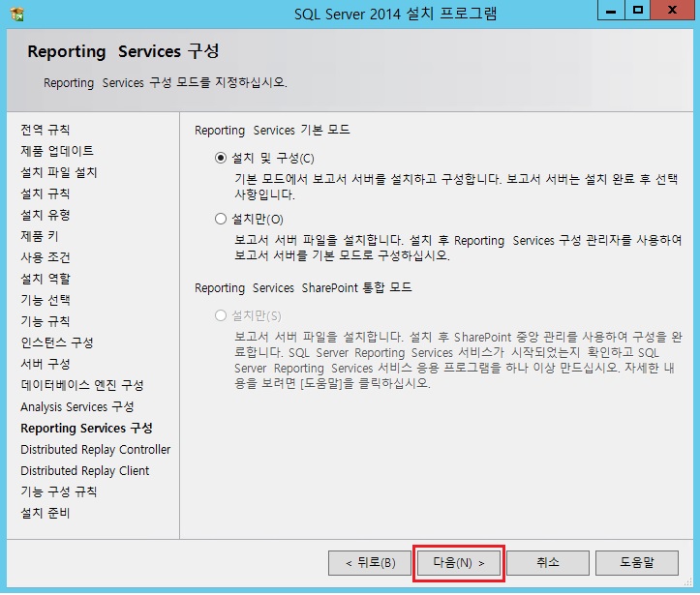Go back with the < 뒤로(B) button

(370, 563)
